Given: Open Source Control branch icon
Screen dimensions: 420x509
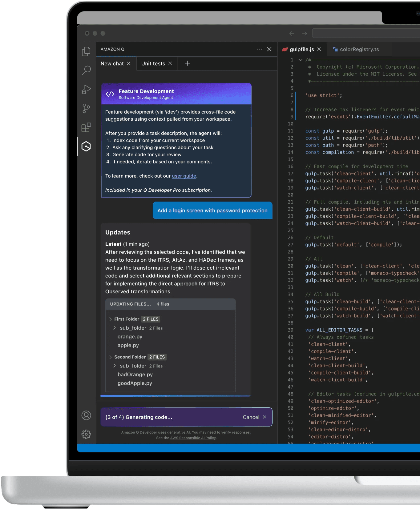Looking at the screenshot, I should click(86, 108).
